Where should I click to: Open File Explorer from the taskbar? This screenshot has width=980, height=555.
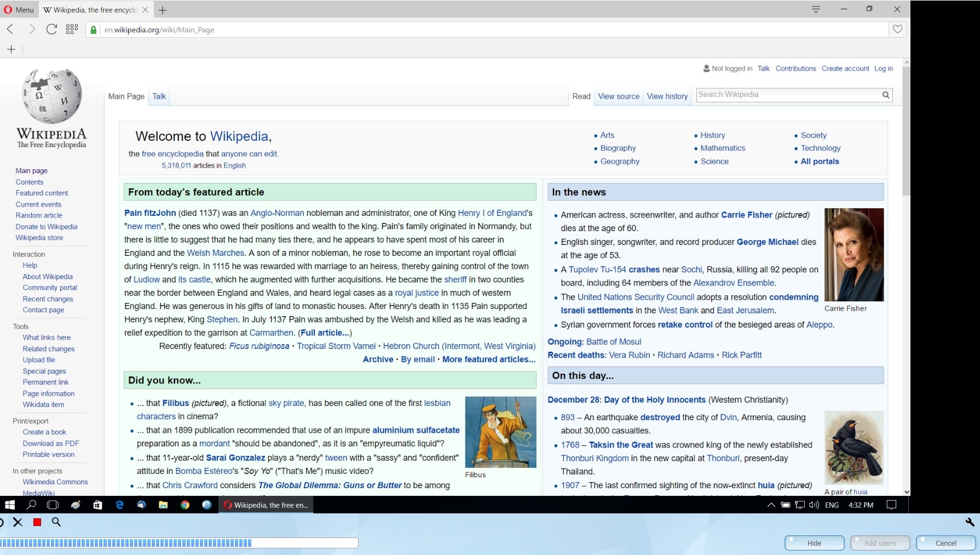point(163,505)
